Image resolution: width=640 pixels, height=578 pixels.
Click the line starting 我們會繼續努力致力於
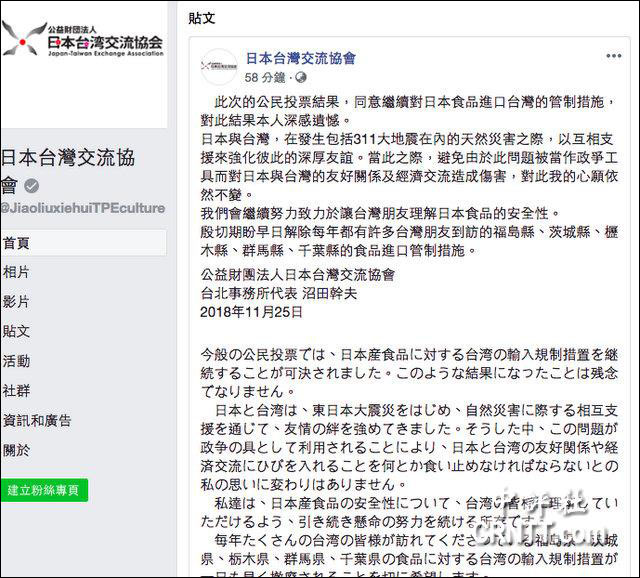380,213
